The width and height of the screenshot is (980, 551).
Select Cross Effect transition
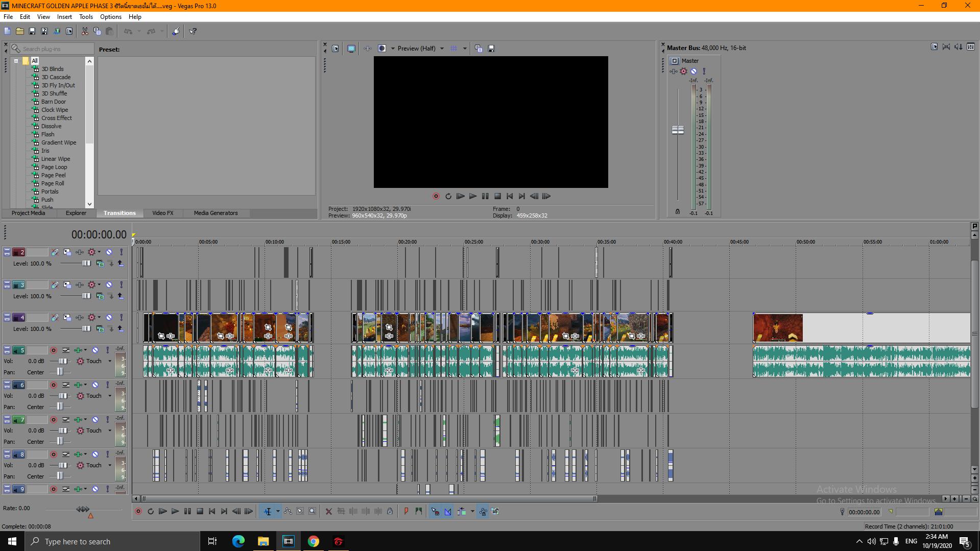click(56, 118)
